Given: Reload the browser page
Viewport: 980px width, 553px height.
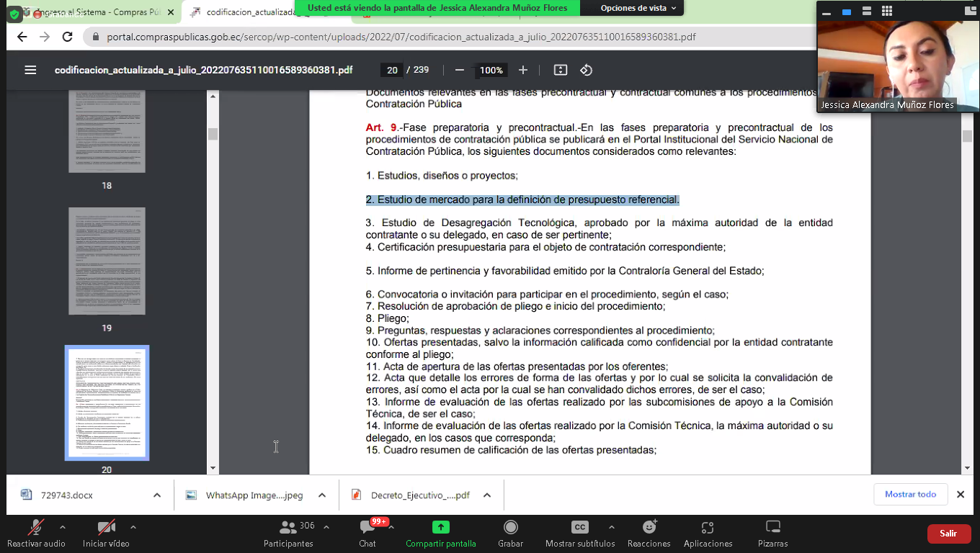Looking at the screenshot, I should (68, 37).
